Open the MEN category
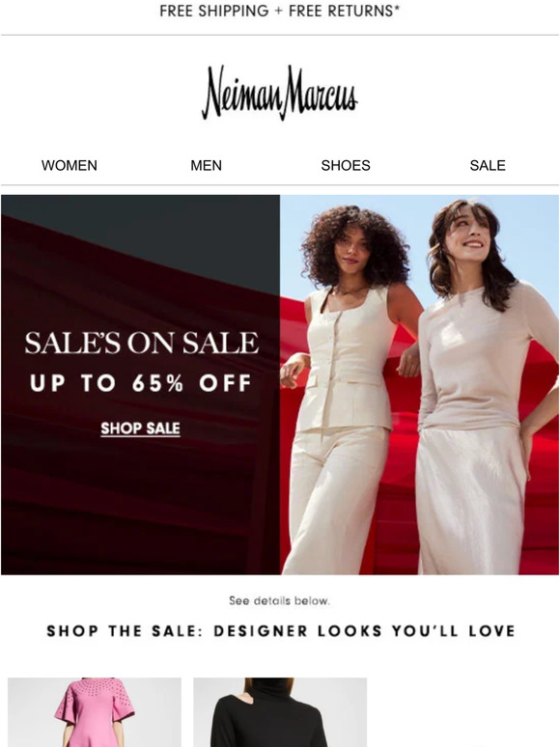 [206, 165]
